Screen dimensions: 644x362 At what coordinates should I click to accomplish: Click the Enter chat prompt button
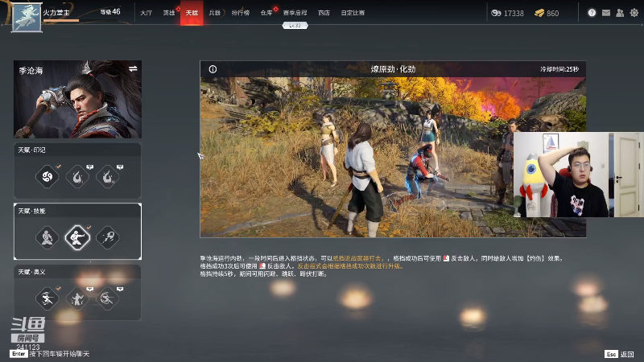tap(19, 354)
